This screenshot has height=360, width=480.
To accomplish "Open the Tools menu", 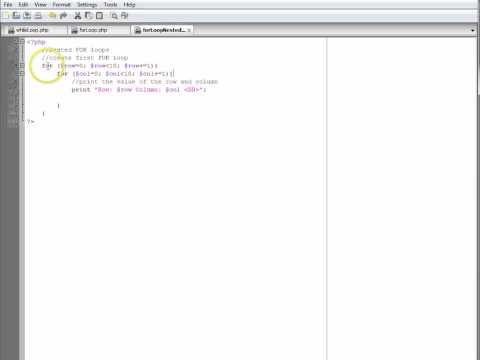I will [110, 5].
